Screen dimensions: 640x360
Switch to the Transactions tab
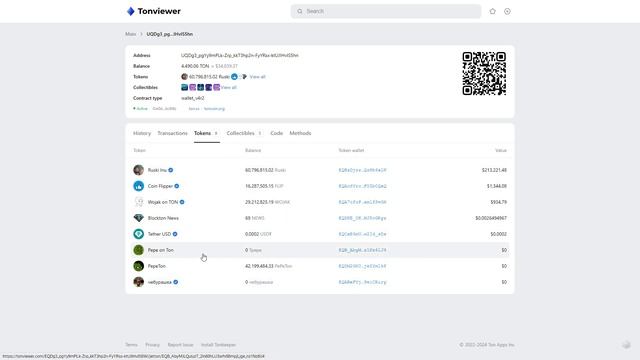click(172, 133)
